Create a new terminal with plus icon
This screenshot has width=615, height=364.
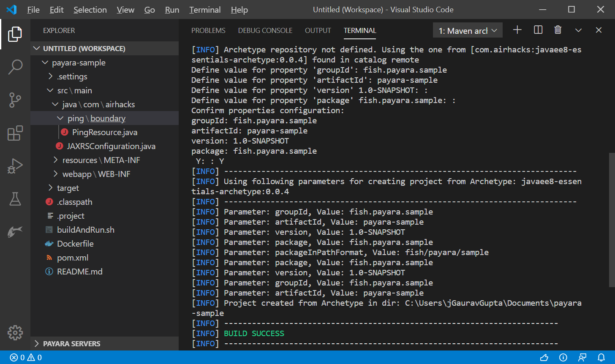pyautogui.click(x=517, y=30)
